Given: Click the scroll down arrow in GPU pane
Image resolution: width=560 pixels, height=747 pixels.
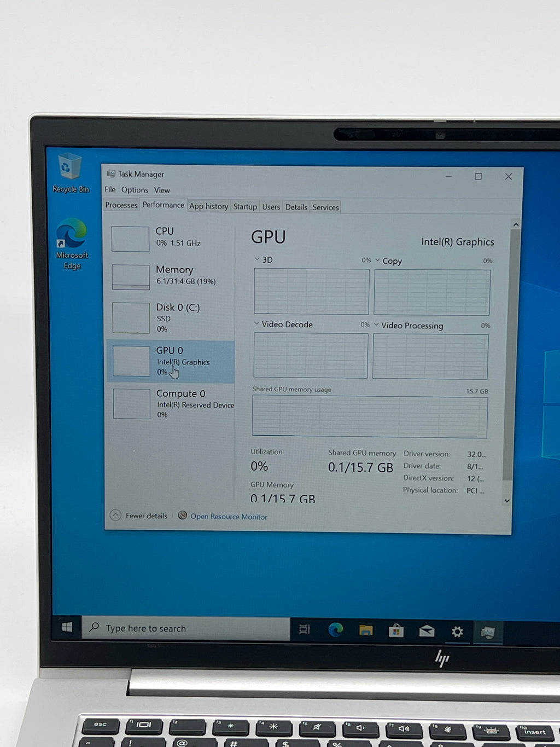Looking at the screenshot, I should coord(507,500).
